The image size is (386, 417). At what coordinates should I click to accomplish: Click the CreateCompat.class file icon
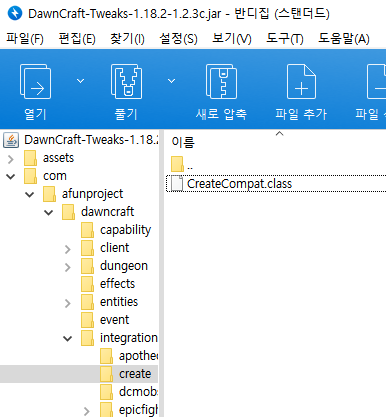pos(177,183)
